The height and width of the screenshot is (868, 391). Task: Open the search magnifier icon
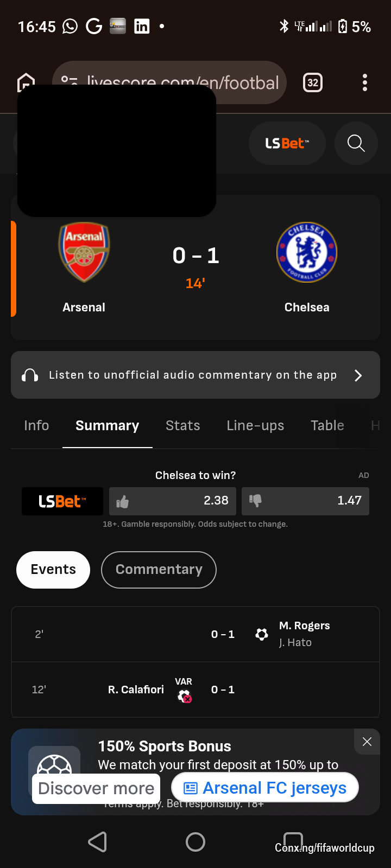click(356, 143)
